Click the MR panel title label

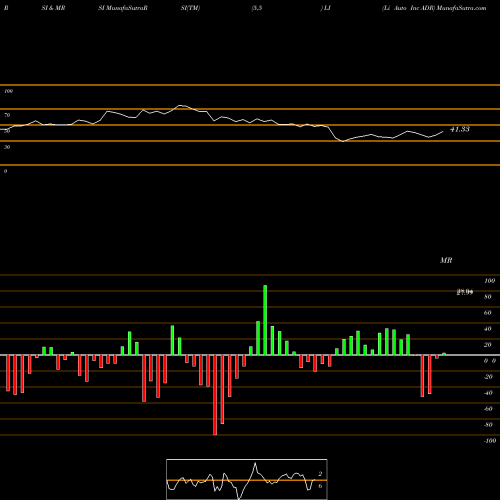(x=446, y=260)
